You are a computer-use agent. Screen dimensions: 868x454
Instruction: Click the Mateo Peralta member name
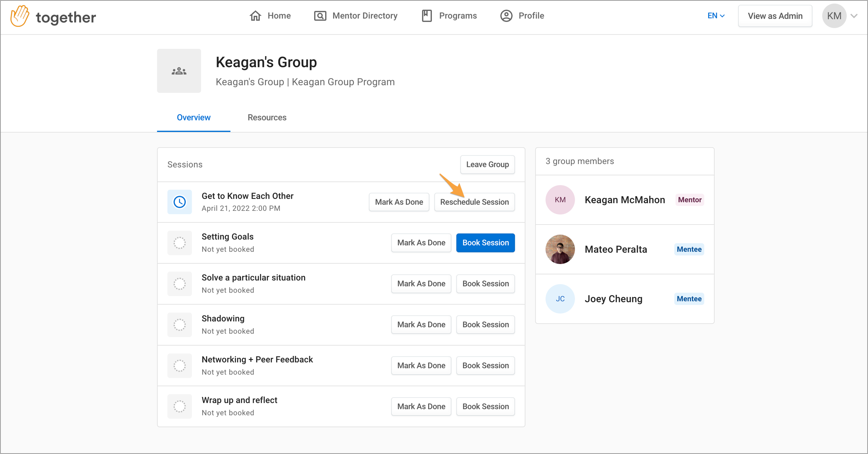616,249
